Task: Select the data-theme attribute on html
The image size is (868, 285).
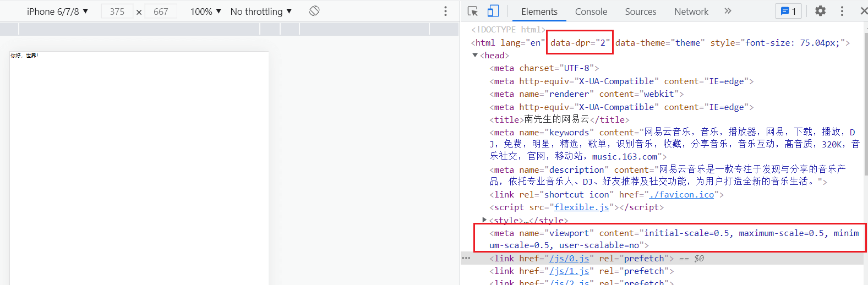Action: point(660,43)
